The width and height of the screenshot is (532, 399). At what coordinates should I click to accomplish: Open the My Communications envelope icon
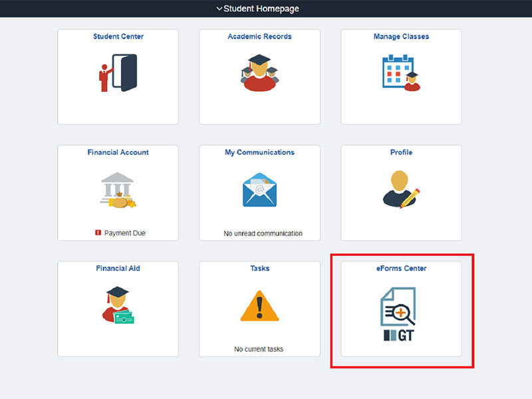[259, 190]
